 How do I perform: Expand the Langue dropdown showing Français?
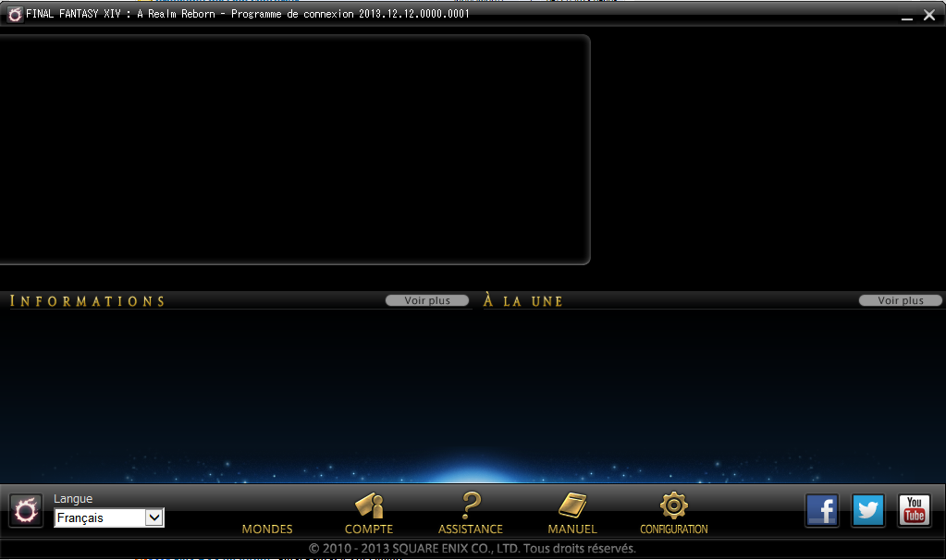point(109,517)
